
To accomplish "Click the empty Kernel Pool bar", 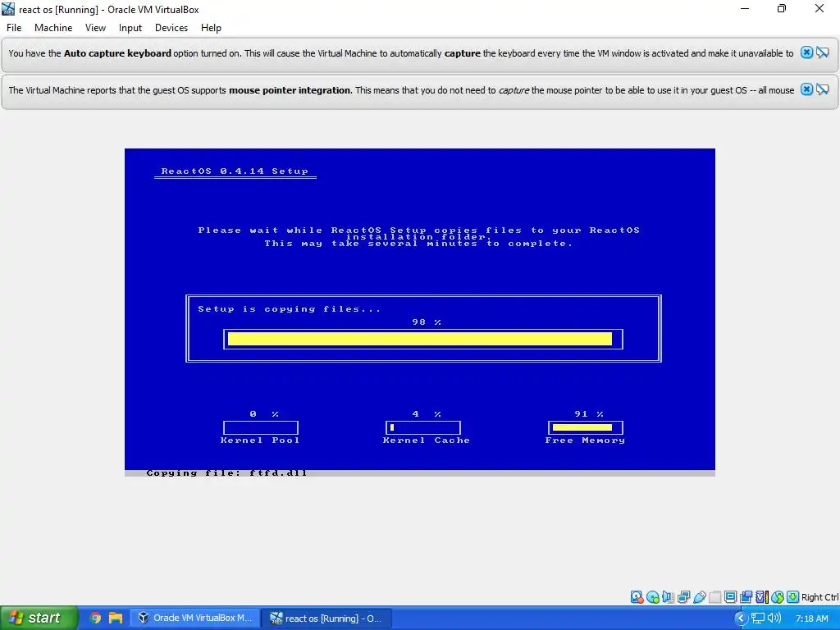I will [x=260, y=427].
